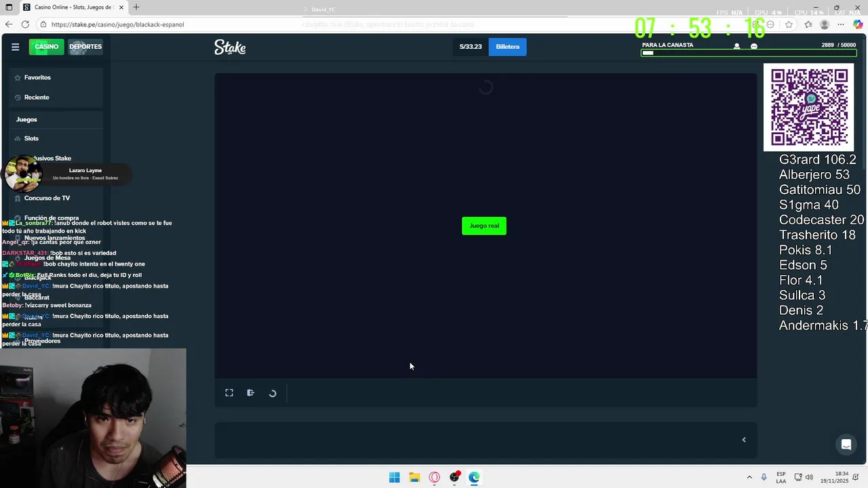Open the Copilot icon in Edge
Screen dimensions: 868x488
pyautogui.click(x=858, y=24)
